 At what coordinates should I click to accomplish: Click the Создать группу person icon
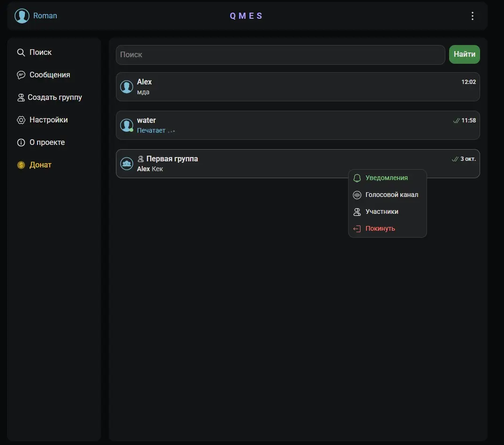[21, 98]
